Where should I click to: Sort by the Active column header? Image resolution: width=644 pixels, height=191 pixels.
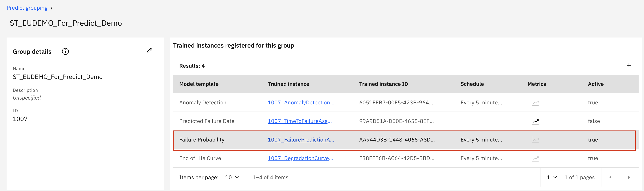(x=595, y=84)
